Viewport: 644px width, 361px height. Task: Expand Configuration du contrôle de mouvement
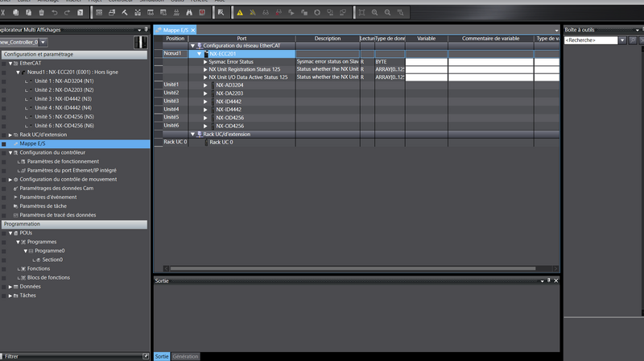(11, 180)
